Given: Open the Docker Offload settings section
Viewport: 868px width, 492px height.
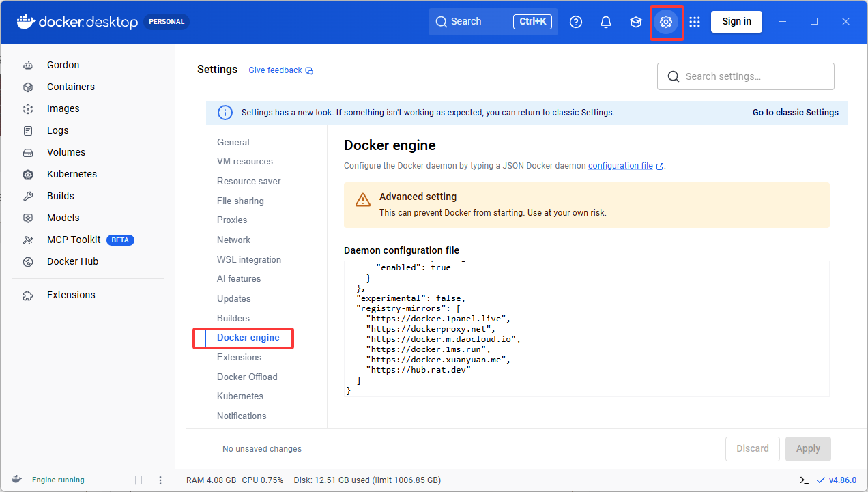Looking at the screenshot, I should (247, 377).
